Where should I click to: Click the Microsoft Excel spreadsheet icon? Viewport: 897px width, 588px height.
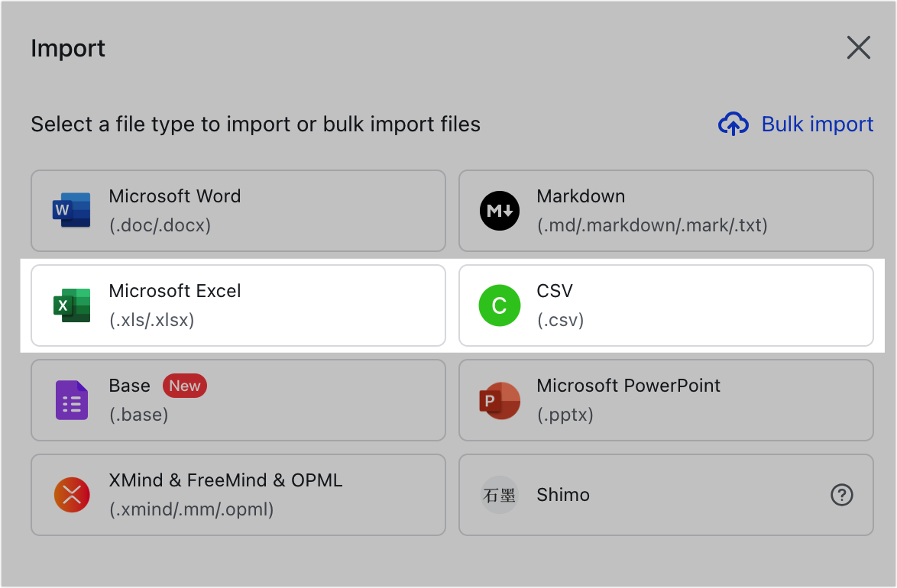[70, 305]
